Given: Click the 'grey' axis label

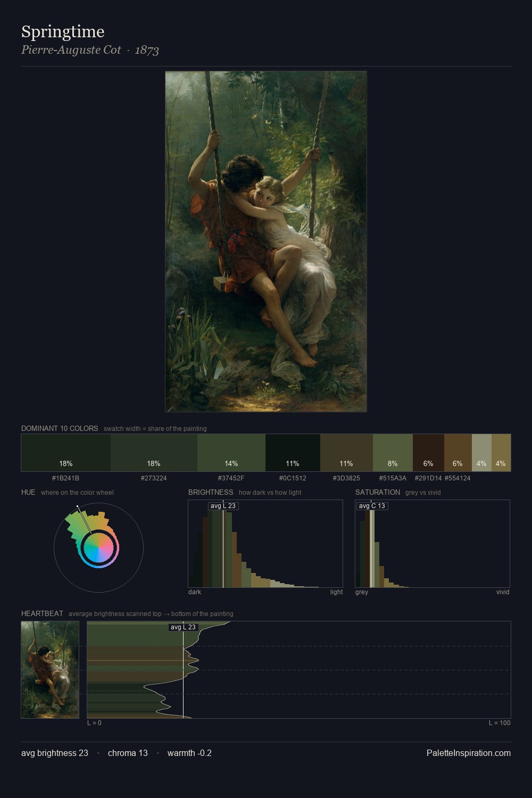Looking at the screenshot, I should (362, 592).
